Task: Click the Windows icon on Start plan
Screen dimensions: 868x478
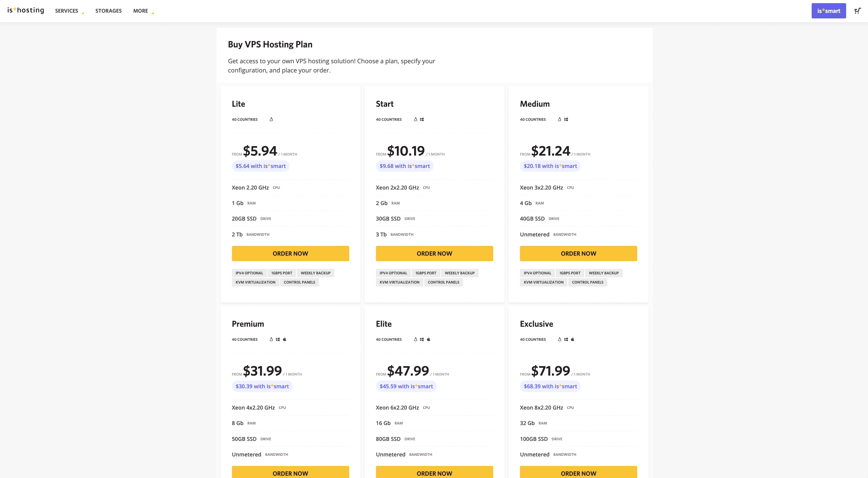Action: [x=422, y=119]
